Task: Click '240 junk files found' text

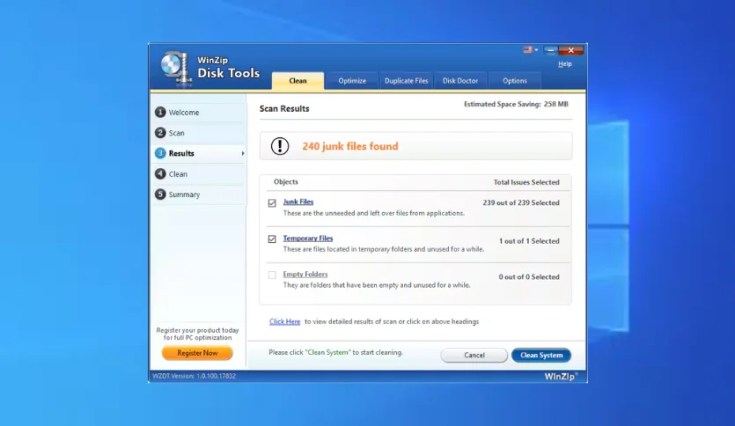Action: pyautogui.click(x=350, y=146)
